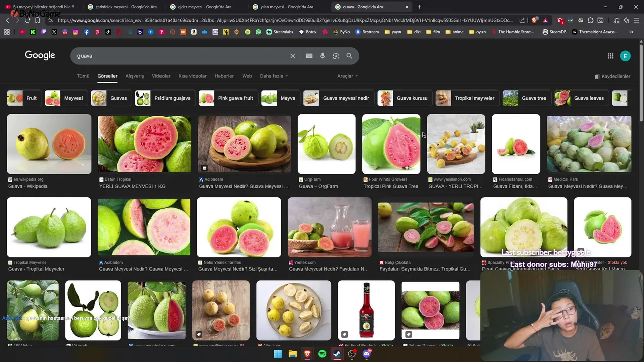
Task: Expand the Daha fazla dropdown
Action: [274, 76]
